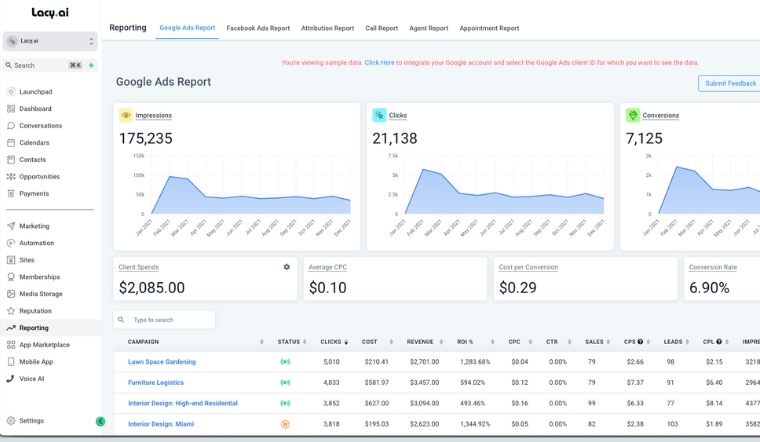
Task: Open the Lacy.ai account switcher dropdown
Action: click(x=50, y=41)
